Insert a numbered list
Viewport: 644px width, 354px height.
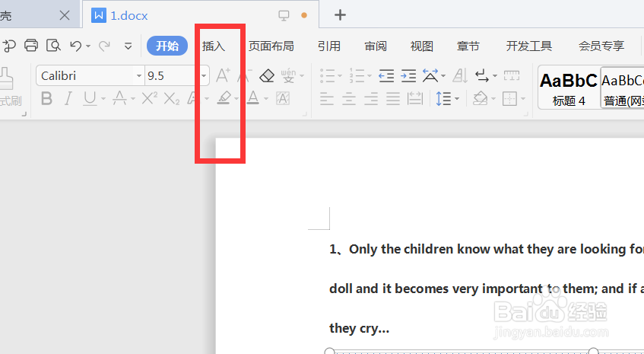pyautogui.click(x=357, y=75)
